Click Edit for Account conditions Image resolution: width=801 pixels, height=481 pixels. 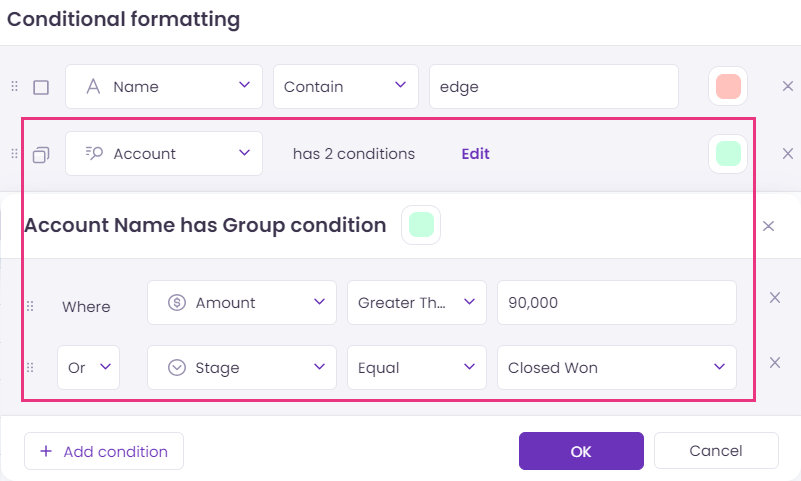476,154
